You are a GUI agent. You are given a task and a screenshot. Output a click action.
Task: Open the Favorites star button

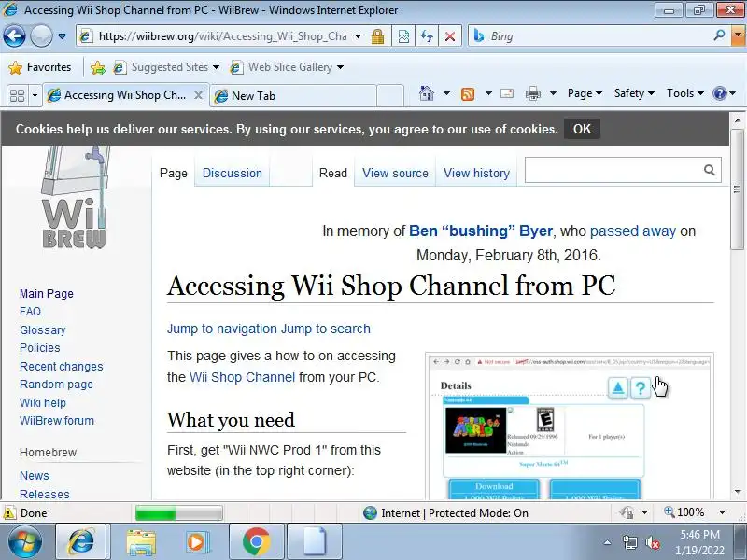39,67
